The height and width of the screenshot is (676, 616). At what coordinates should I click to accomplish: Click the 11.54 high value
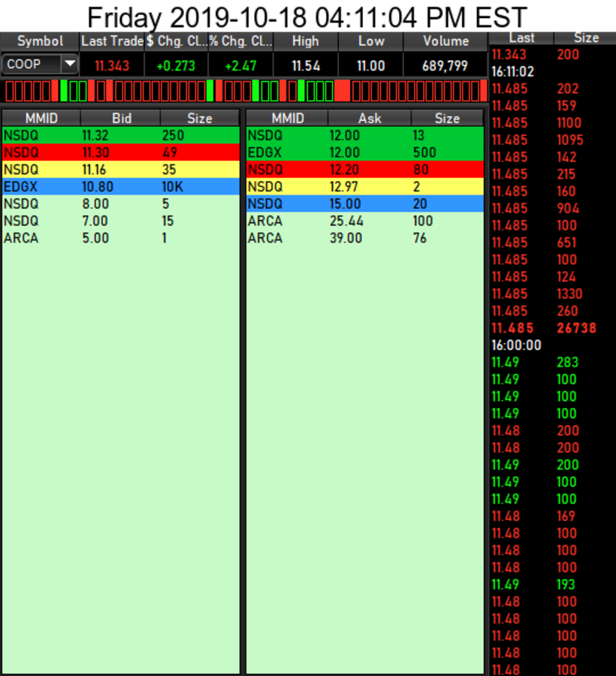coord(306,66)
